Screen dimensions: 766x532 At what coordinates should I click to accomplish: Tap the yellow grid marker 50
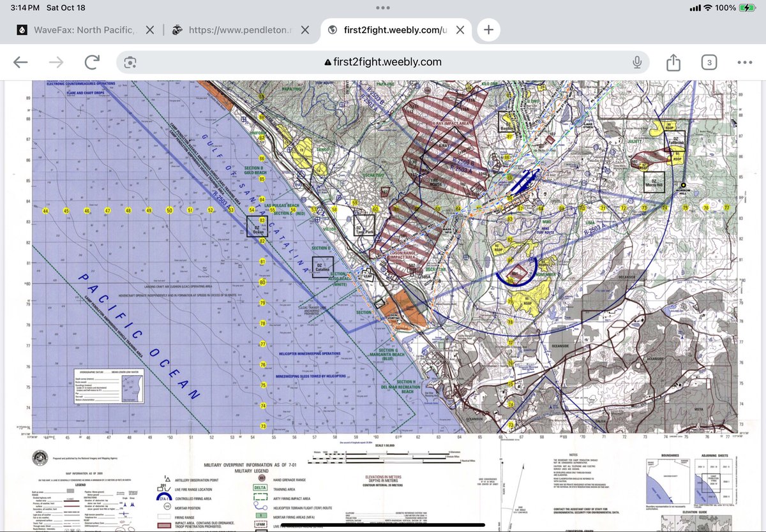click(169, 211)
